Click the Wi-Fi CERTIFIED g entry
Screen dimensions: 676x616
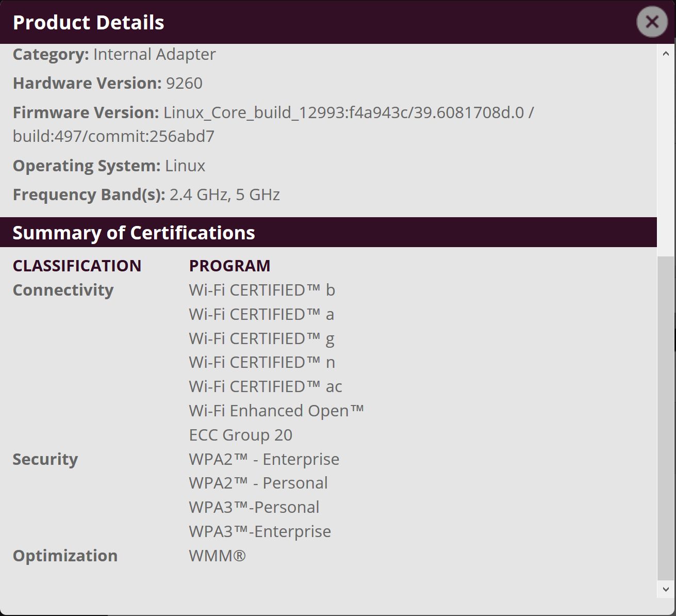click(261, 338)
